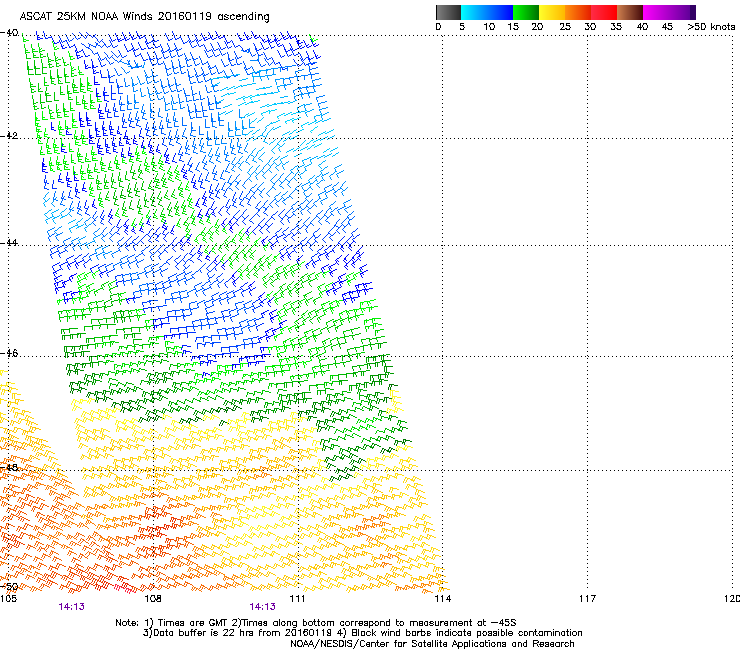Click the -48 latitude axis label
The image size is (740, 650).
coord(9,467)
